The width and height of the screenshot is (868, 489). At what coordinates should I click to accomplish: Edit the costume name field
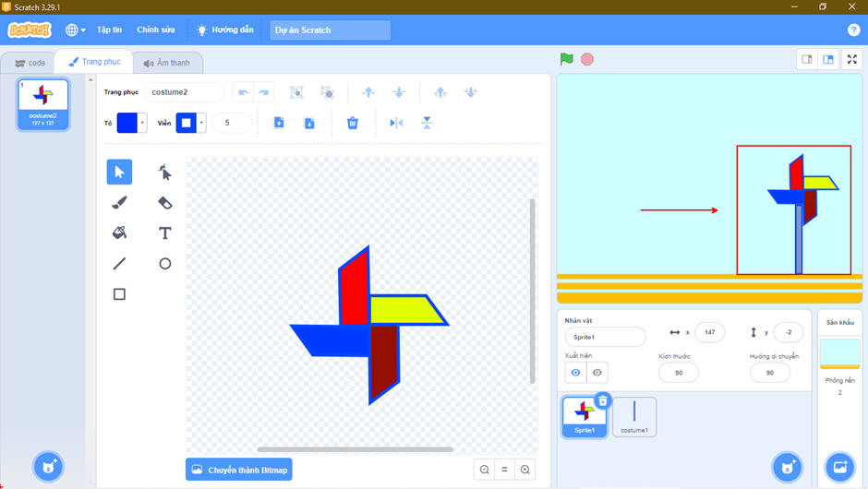185,92
